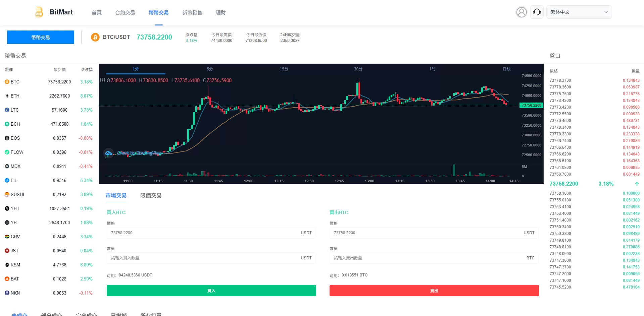Switch chart to 日线 interval
This screenshot has height=316, width=644.
click(506, 69)
